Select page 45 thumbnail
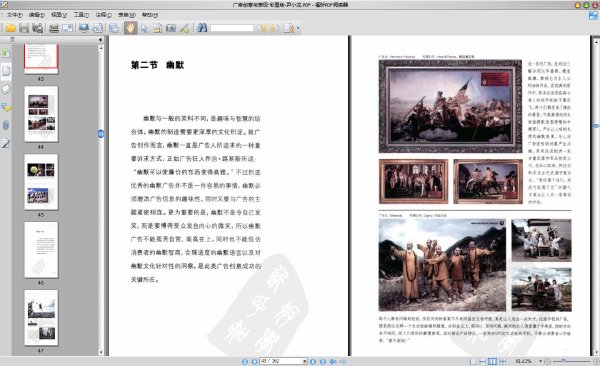This screenshot has height=366, width=600. (x=41, y=182)
